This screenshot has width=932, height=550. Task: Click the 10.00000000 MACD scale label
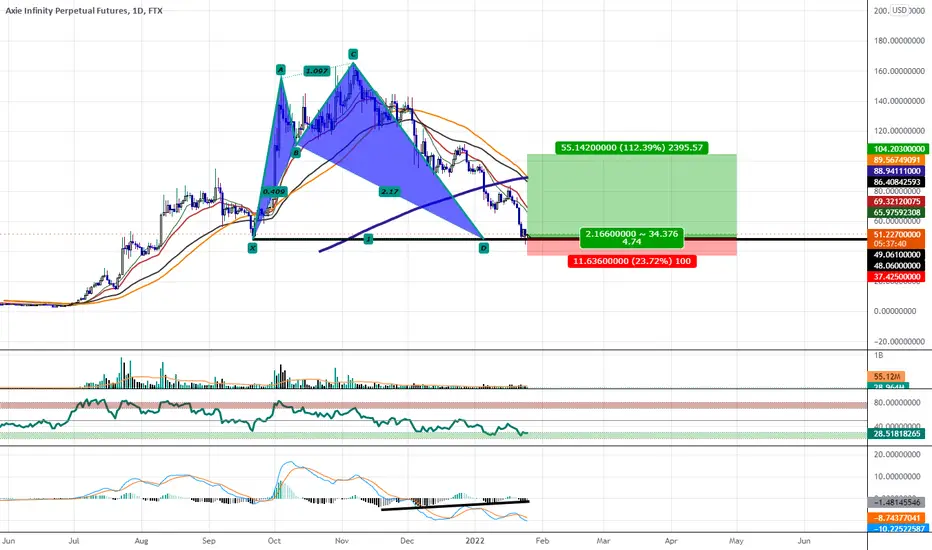coord(899,477)
